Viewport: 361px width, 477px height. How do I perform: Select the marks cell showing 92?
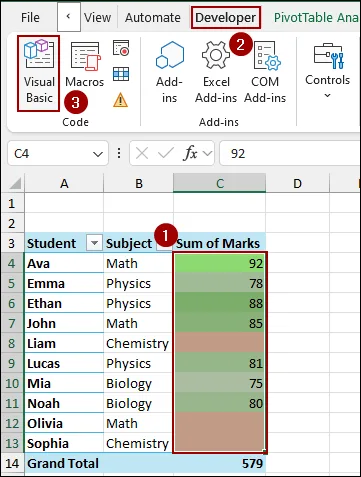(x=220, y=263)
